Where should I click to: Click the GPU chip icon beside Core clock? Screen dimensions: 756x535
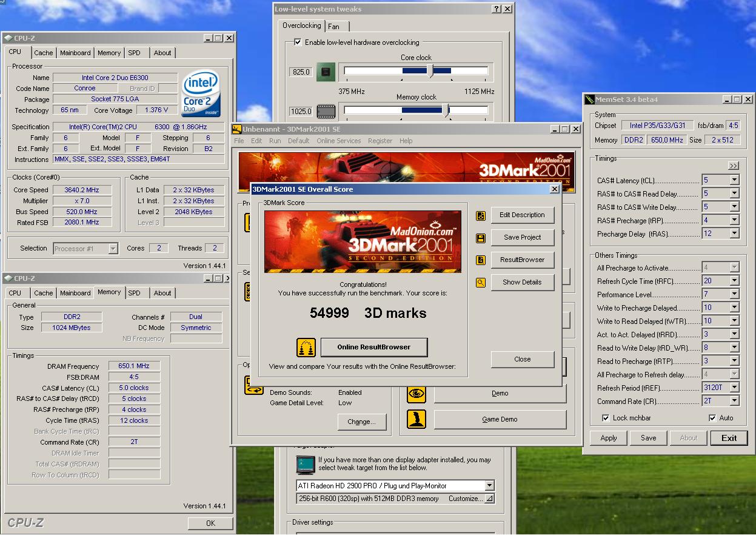(326, 72)
